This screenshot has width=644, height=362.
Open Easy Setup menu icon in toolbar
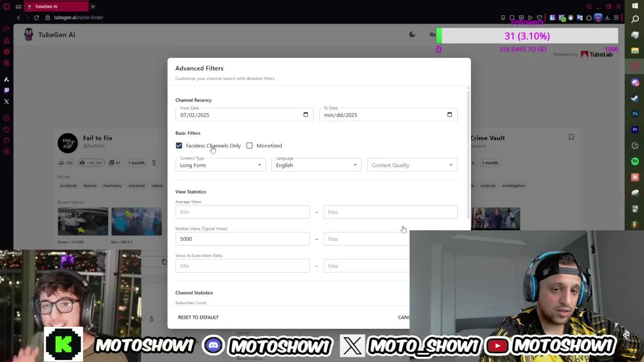pos(617,18)
